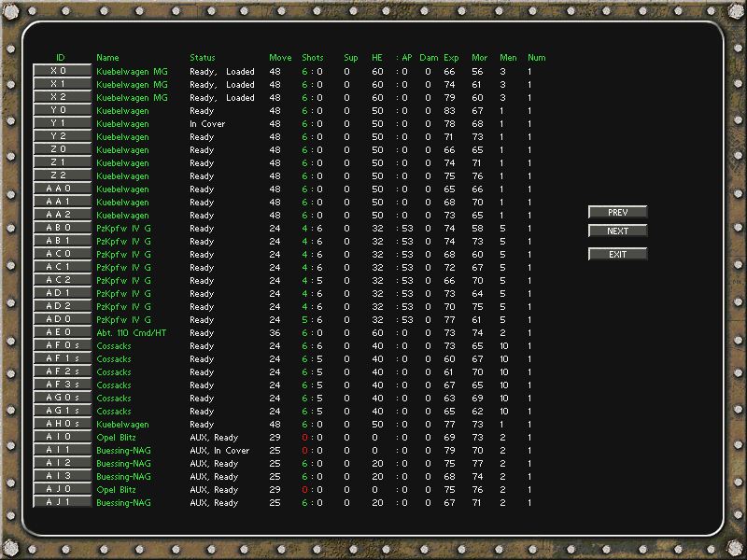Select Opel Blitz unit A J 0 button
The height and width of the screenshot is (560, 747).
tap(62, 489)
